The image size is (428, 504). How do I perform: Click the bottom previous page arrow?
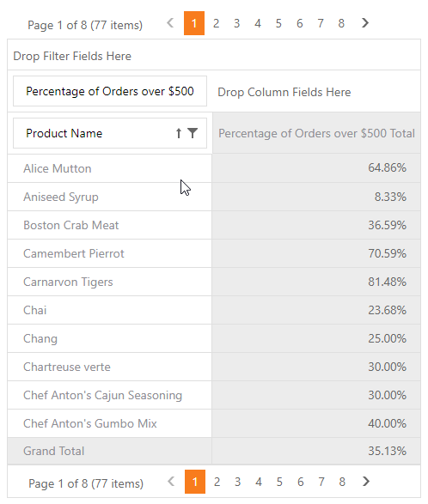tap(171, 482)
